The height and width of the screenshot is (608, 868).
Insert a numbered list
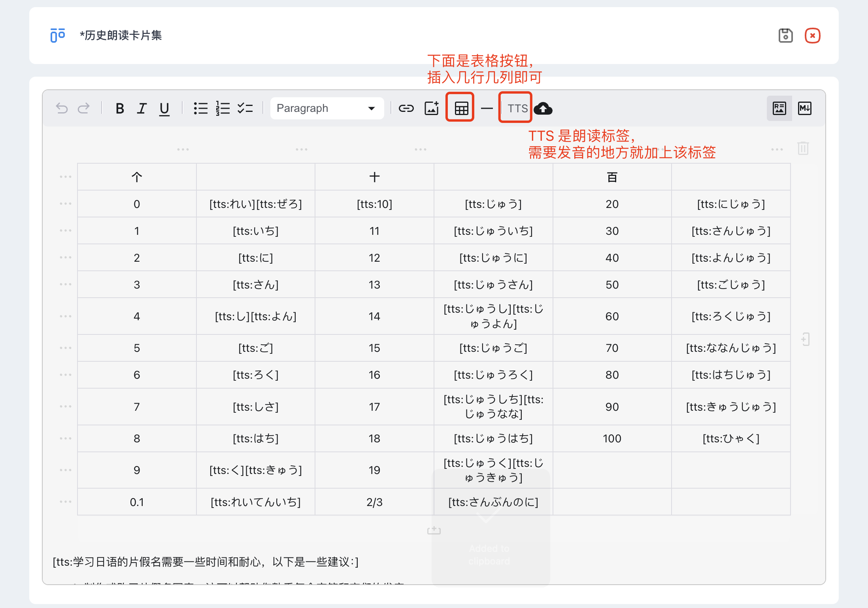point(223,108)
